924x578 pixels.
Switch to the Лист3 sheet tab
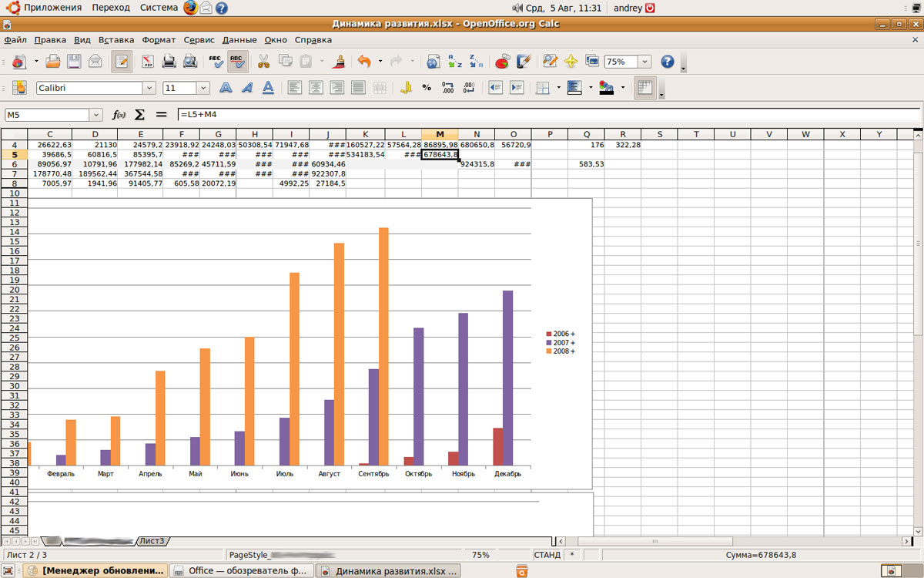tap(152, 542)
